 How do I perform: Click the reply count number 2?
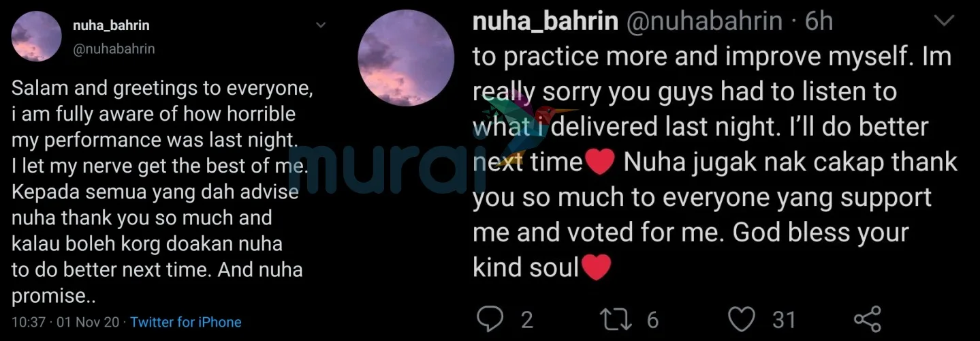pyautogui.click(x=526, y=319)
